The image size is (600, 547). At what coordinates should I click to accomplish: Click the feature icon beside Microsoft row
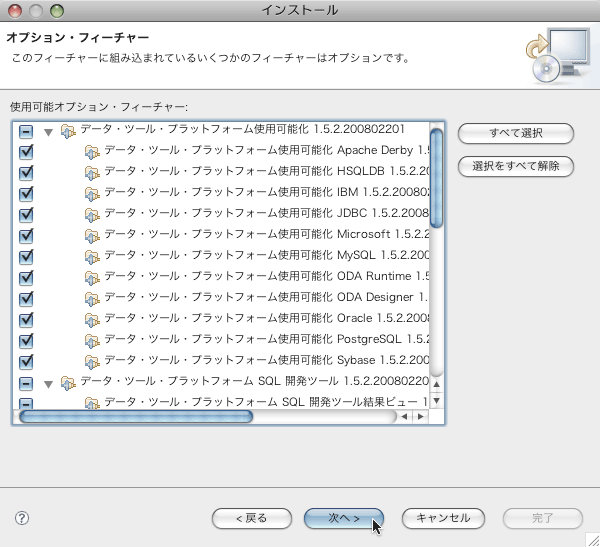(x=92, y=236)
